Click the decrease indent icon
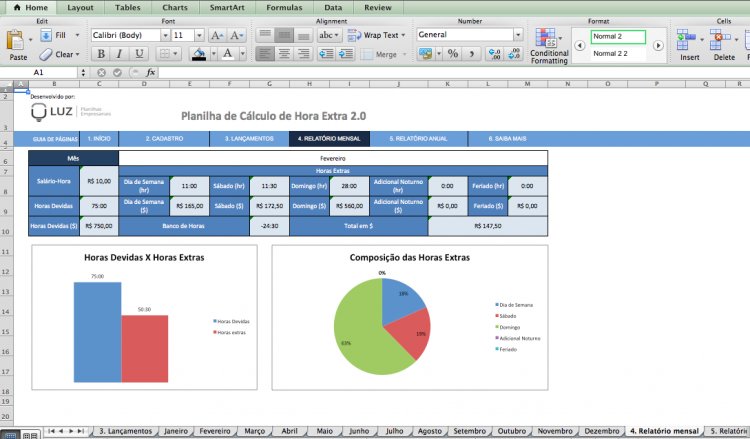 [326, 54]
